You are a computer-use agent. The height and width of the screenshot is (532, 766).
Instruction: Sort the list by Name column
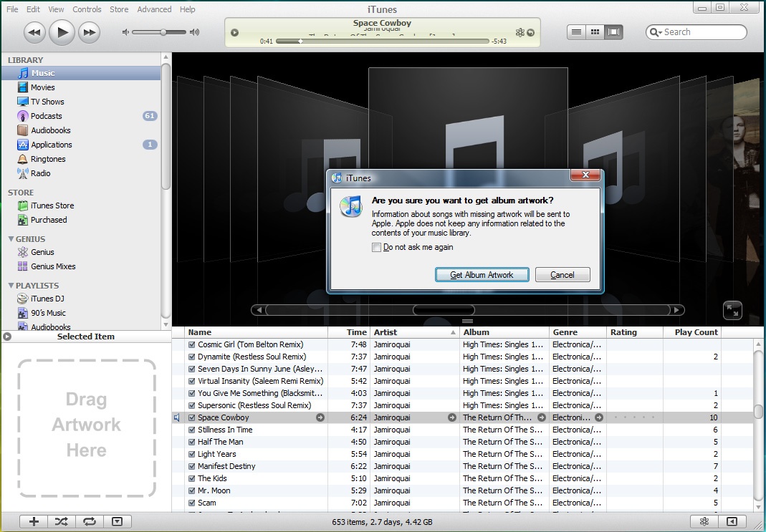256,332
